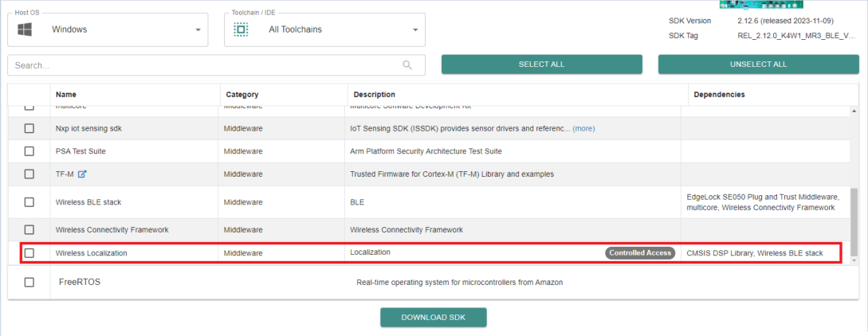The height and width of the screenshot is (336, 868).
Task: Tick the Nxp iot sensing sdk checkbox
Action: [29, 128]
